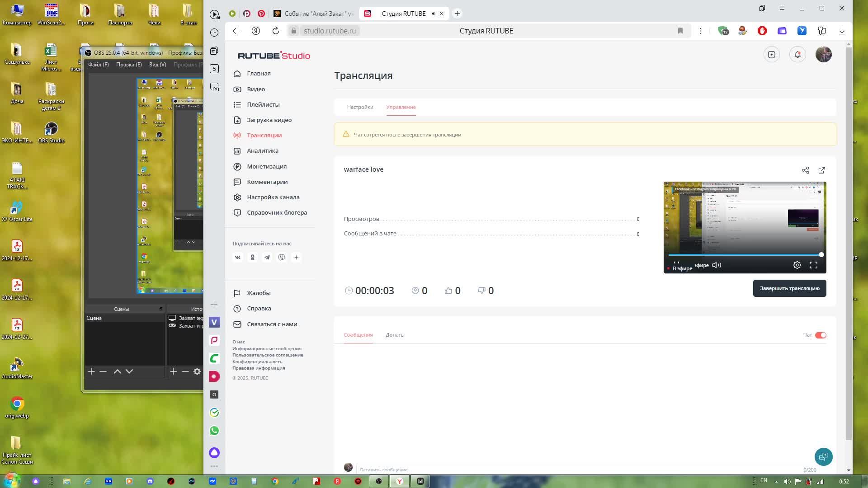Open Правка menu in OBS

128,65
